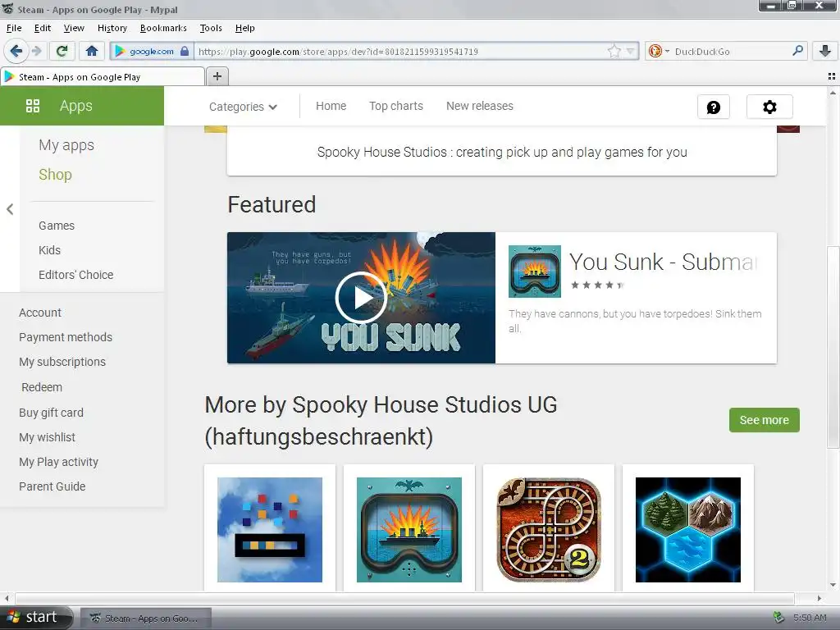Open the Account page
Screen dimensions: 840x630
click(x=40, y=313)
